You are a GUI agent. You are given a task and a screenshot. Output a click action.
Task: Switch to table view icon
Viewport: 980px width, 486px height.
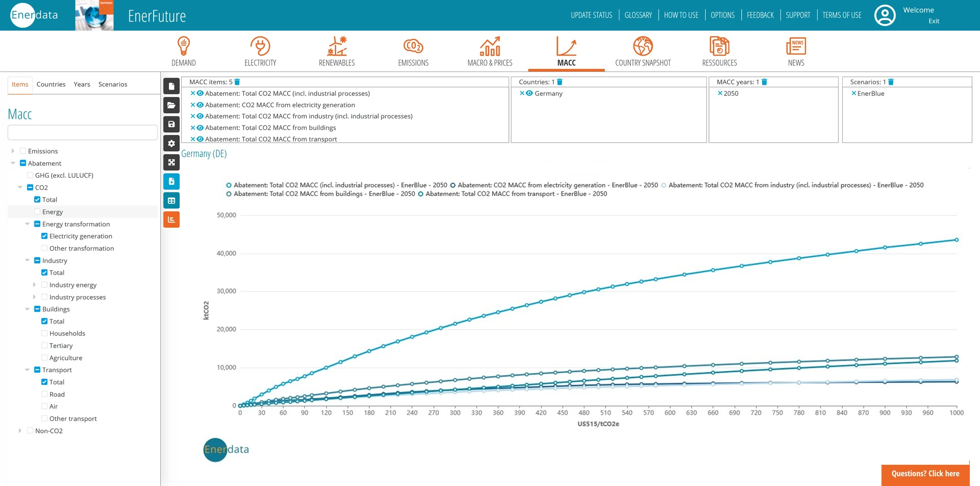point(171,201)
